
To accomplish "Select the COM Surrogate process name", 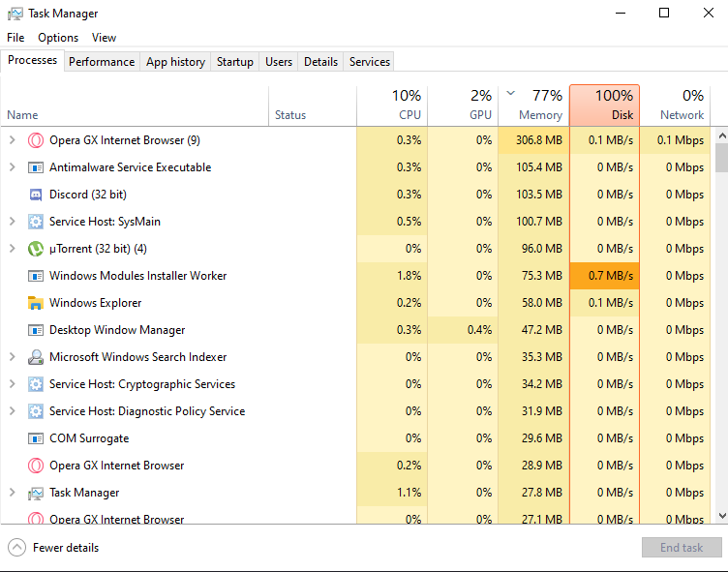I will pyautogui.click(x=89, y=438).
